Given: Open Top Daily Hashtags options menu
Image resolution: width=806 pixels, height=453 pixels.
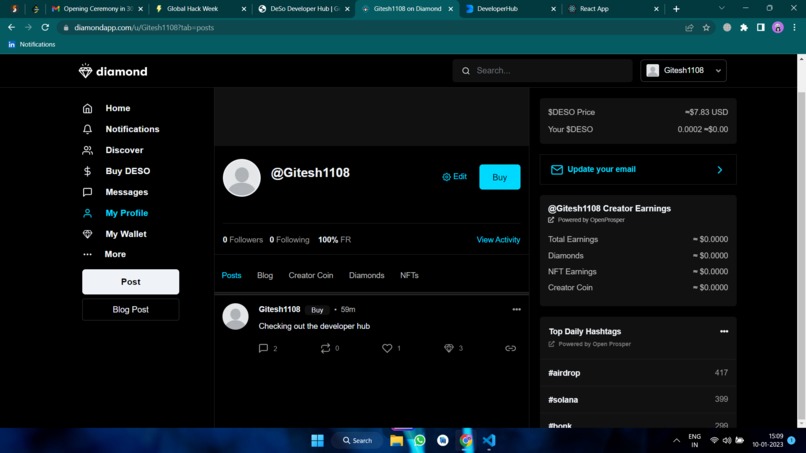Looking at the screenshot, I should click(724, 332).
